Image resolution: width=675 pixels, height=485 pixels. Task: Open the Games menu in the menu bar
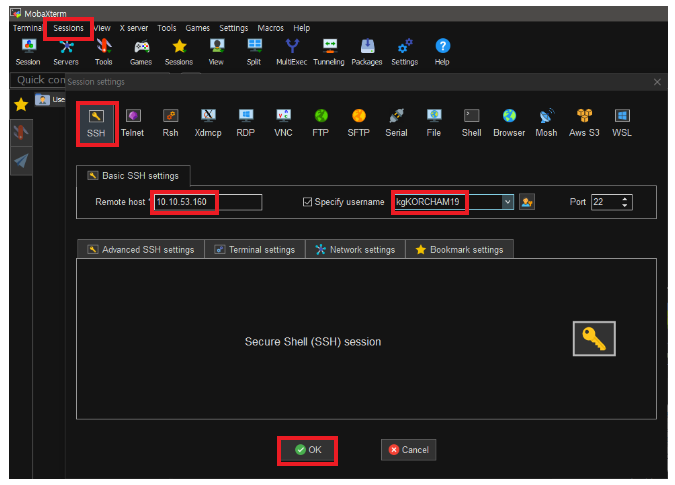click(x=198, y=28)
